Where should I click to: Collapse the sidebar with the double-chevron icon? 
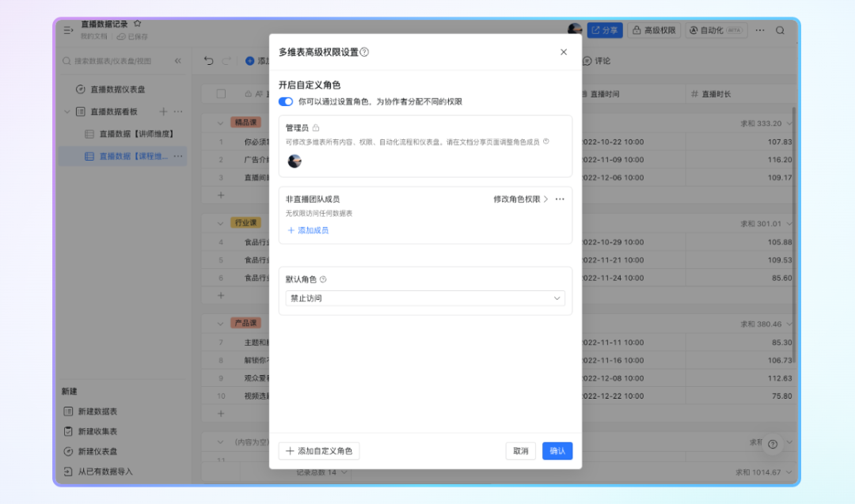point(177,61)
